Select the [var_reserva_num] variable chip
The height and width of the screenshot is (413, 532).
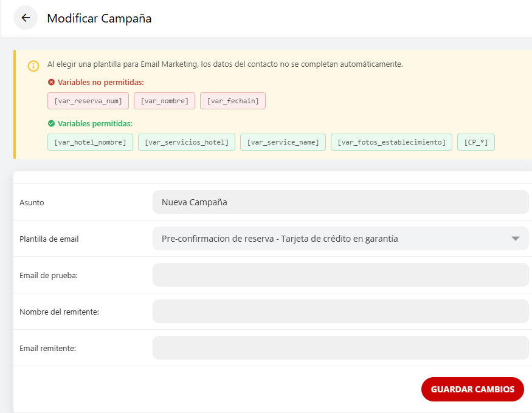(88, 101)
